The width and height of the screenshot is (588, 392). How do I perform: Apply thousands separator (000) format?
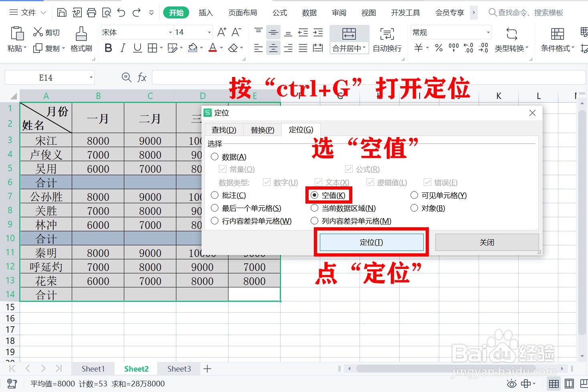point(454,48)
